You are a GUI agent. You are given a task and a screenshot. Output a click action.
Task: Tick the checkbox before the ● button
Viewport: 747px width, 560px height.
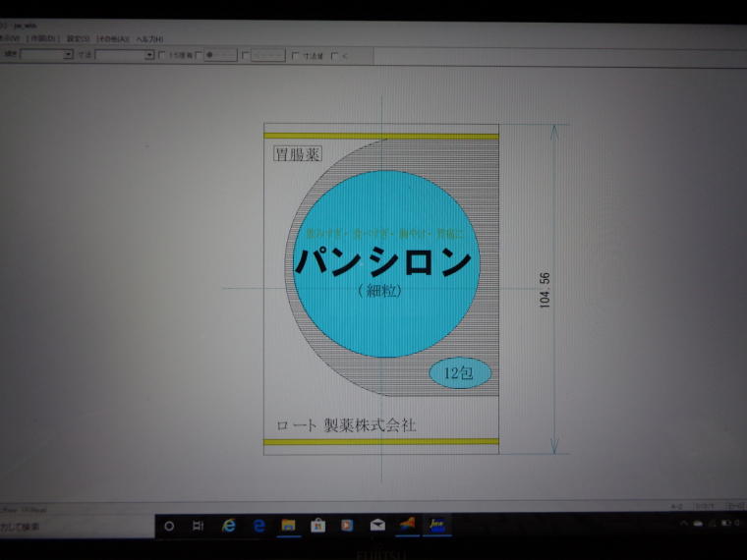(x=200, y=55)
